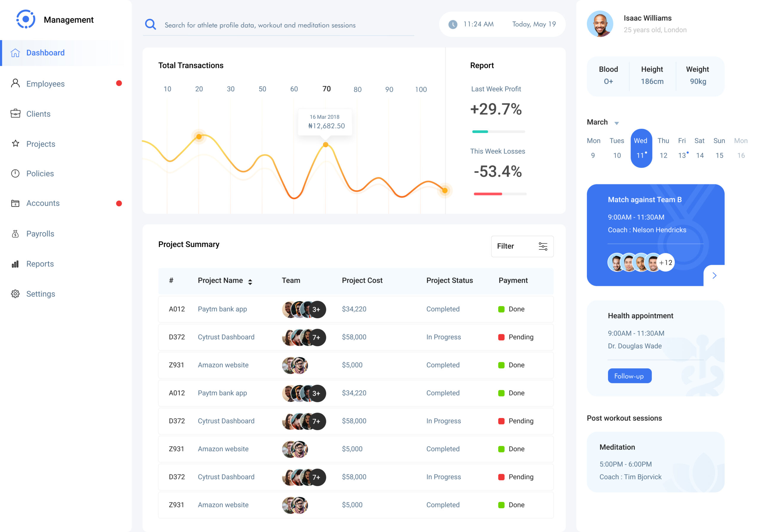760x532 pixels.
Task: Switch to the Settings section
Action: [x=41, y=294]
